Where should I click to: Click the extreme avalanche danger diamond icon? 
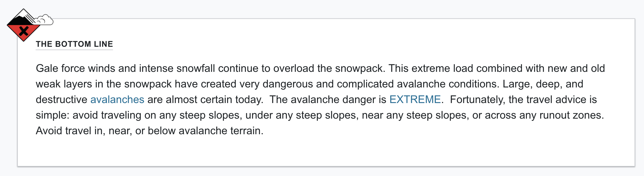[24, 25]
